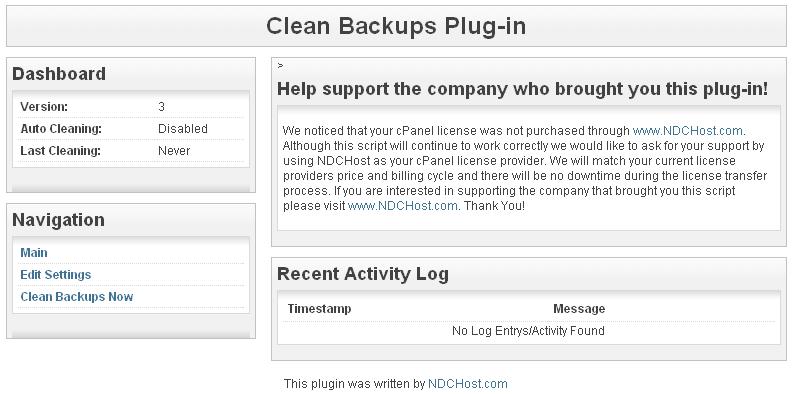The image size is (793, 394).
Task: Click the Dashboard panel heading
Action: pyautogui.click(x=59, y=74)
